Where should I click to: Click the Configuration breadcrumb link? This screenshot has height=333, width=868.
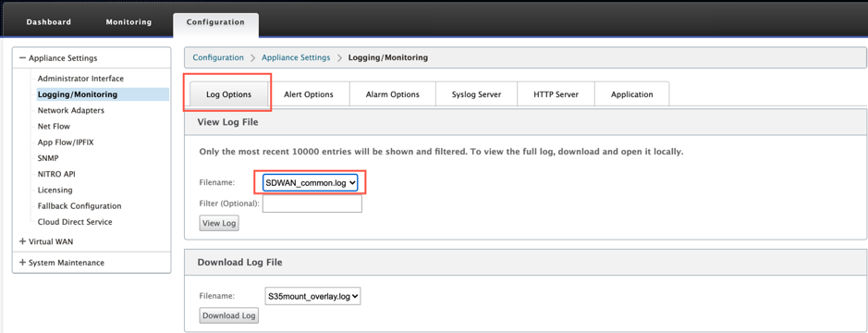click(218, 57)
